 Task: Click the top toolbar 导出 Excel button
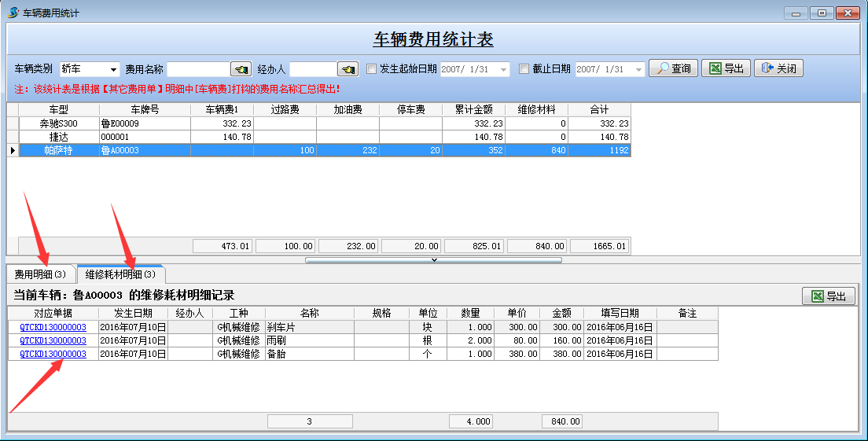point(726,68)
